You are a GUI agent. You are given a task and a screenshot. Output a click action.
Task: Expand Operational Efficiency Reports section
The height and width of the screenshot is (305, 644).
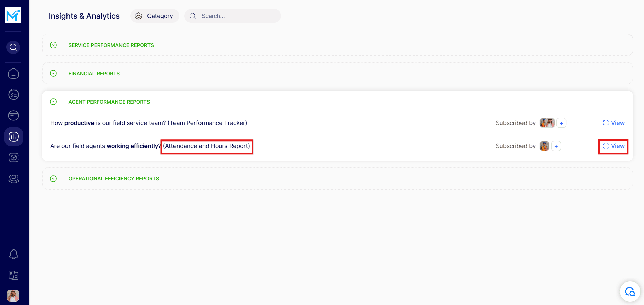(x=53, y=179)
